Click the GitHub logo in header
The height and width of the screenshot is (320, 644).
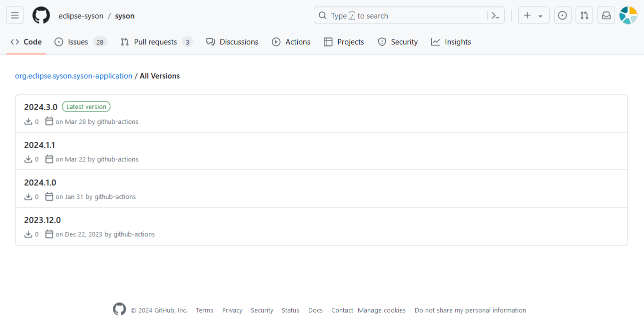tap(41, 15)
